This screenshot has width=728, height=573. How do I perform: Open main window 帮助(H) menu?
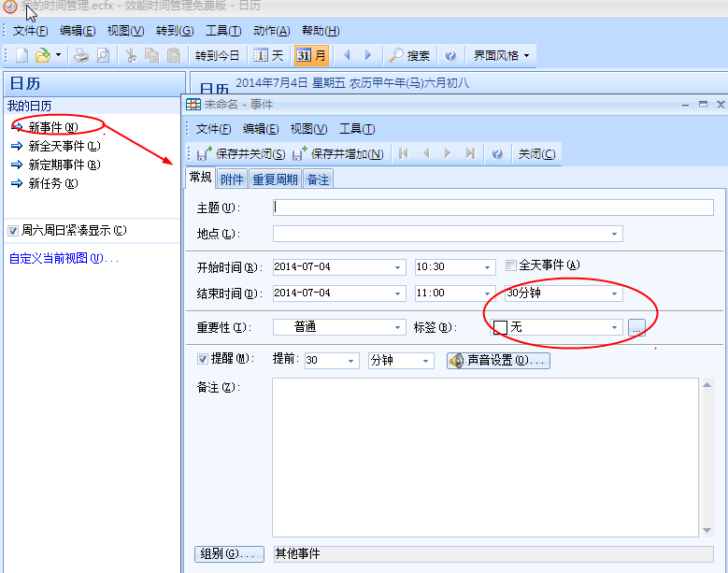pyautogui.click(x=321, y=31)
